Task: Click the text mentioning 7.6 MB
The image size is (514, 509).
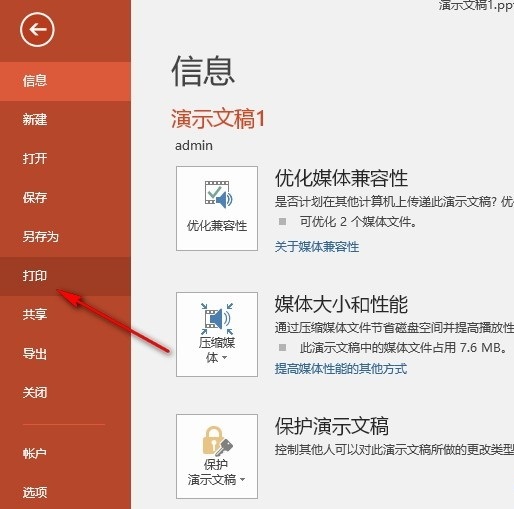Action: point(404,348)
